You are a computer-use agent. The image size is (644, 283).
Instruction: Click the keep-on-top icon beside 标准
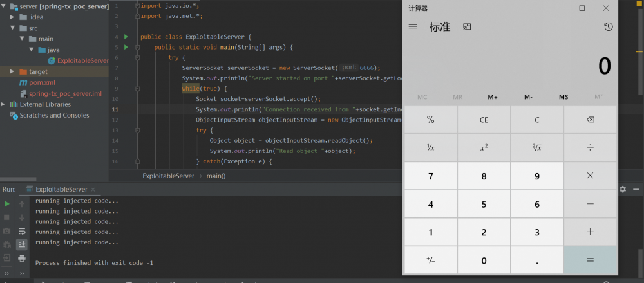coord(467,27)
